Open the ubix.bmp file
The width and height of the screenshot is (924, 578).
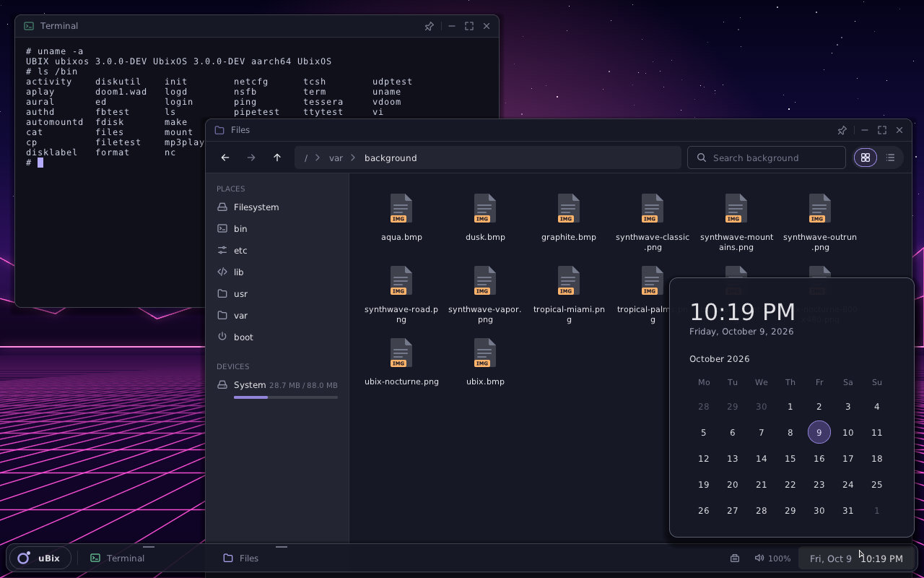pos(485,362)
